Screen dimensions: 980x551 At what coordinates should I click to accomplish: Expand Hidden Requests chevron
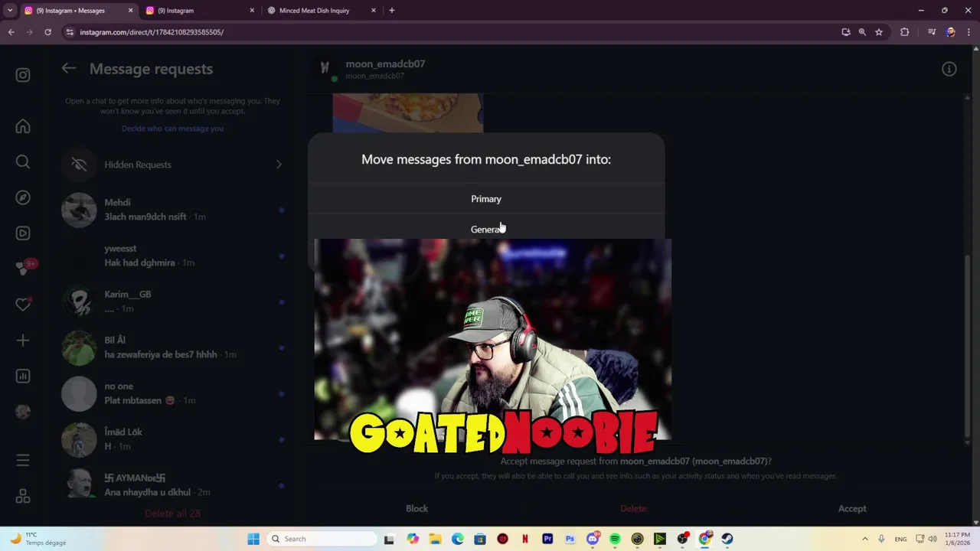[279, 165]
